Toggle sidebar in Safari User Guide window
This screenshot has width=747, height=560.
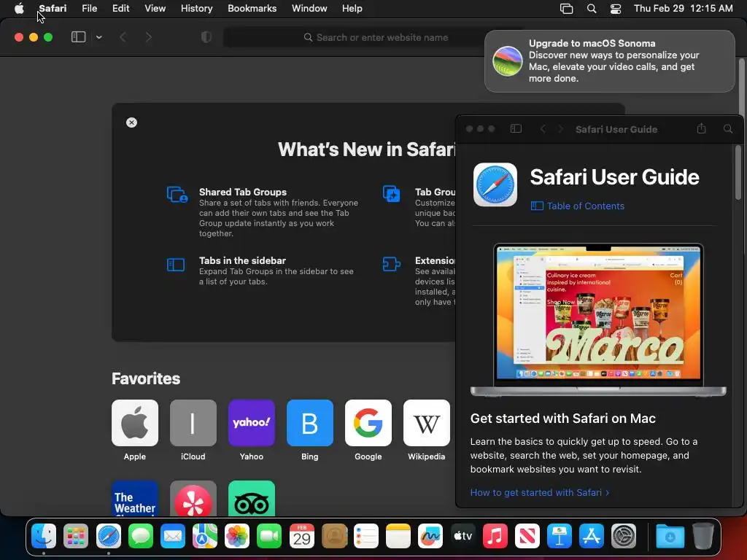[x=516, y=128]
